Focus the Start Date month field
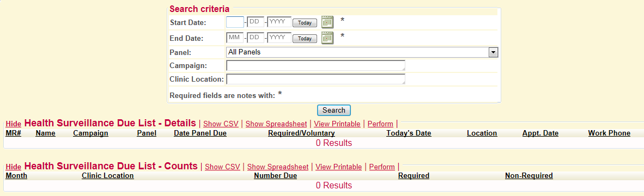This screenshot has height=196, width=644. click(x=235, y=22)
